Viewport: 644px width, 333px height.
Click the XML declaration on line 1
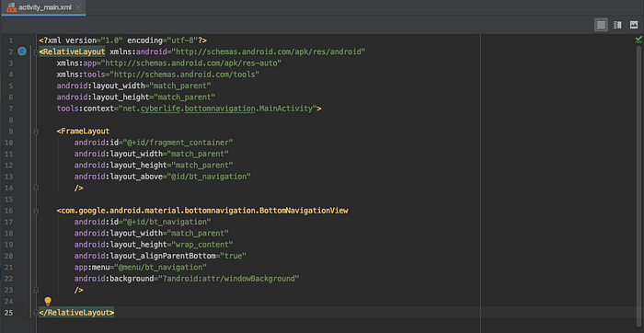[x=122, y=40]
